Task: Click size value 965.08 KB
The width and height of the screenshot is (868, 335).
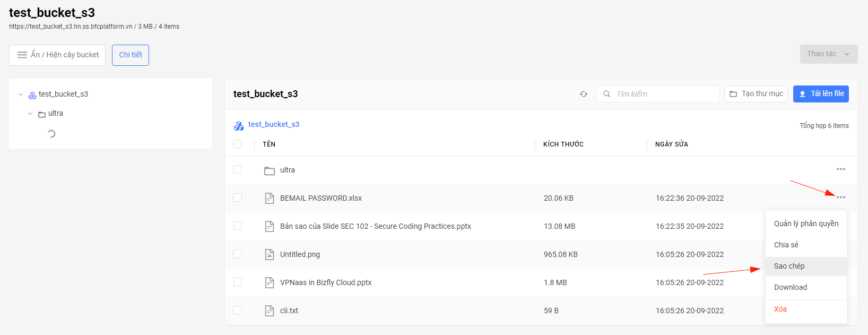Action: pyautogui.click(x=561, y=254)
